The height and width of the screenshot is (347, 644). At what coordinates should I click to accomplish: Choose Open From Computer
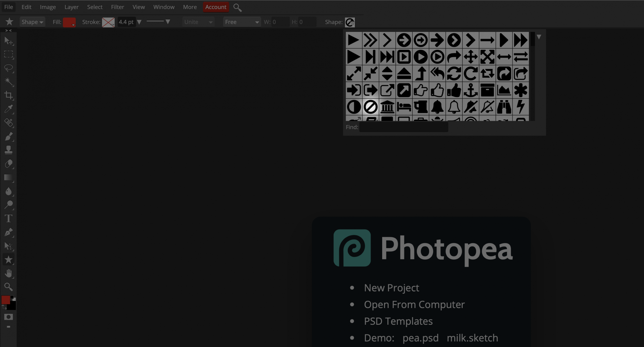click(414, 304)
